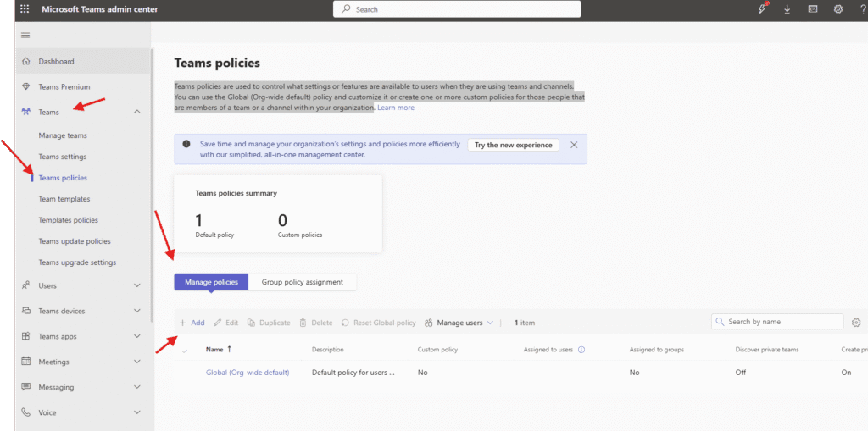868x431 pixels.
Task: Sort by the Name column header
Action: [x=215, y=349]
